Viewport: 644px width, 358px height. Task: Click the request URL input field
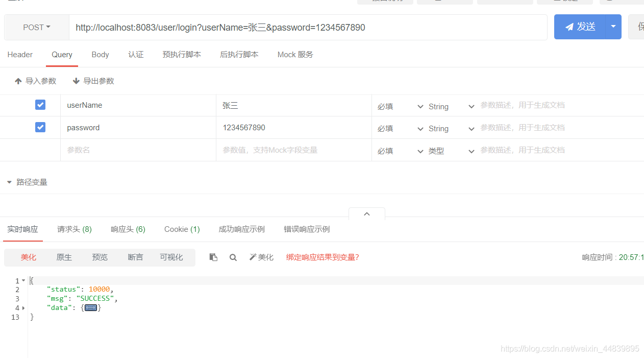[308, 27]
